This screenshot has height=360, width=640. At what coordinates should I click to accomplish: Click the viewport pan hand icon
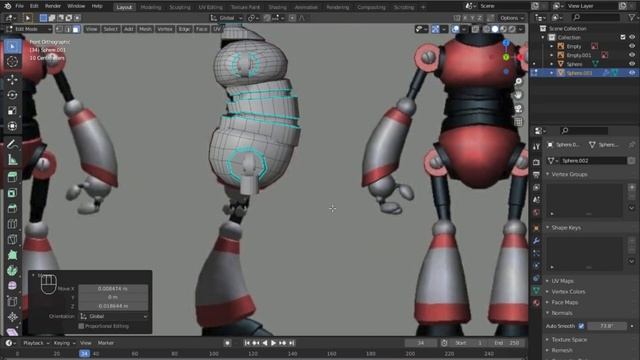pyautogui.click(x=518, y=95)
